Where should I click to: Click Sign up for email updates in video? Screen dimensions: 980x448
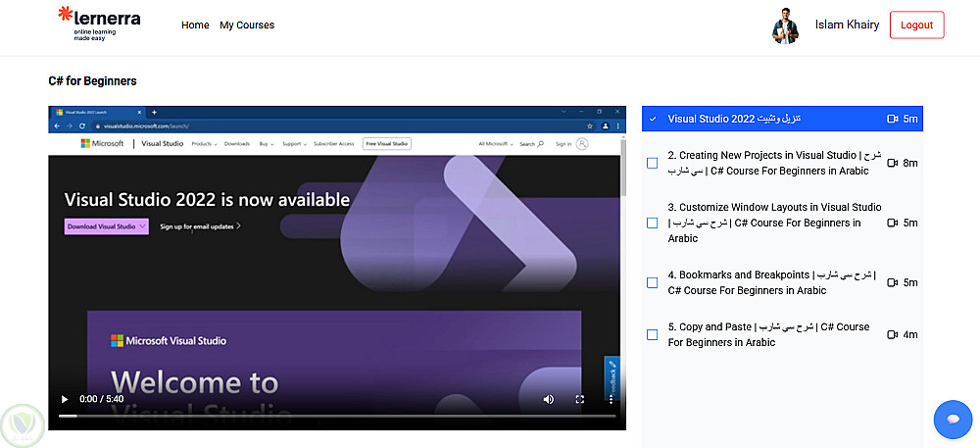[200, 226]
